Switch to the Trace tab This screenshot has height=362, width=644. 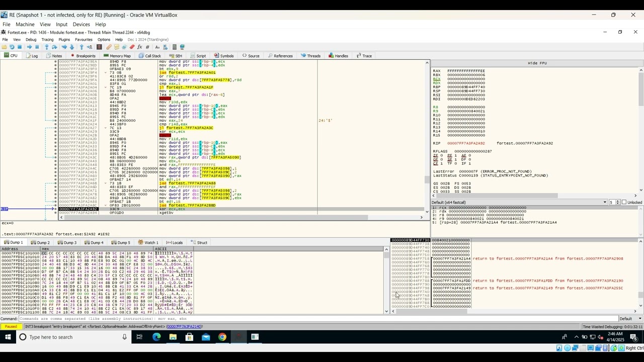[x=364, y=56]
